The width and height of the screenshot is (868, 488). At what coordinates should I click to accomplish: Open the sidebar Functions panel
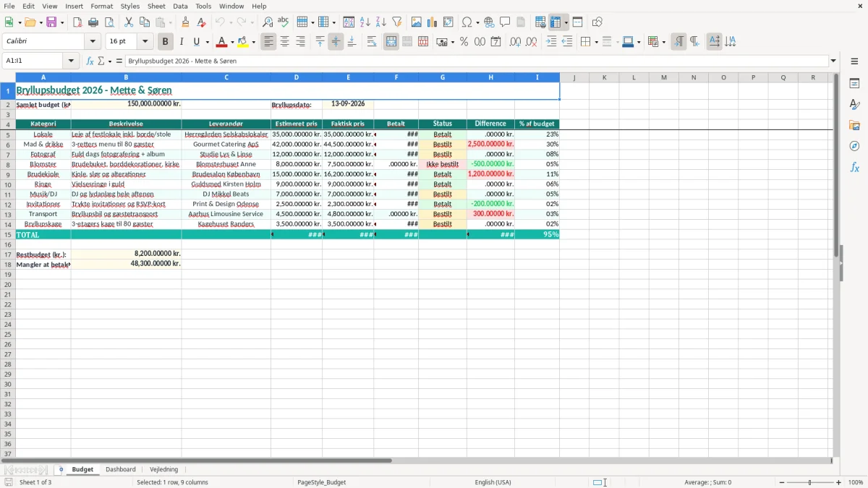[854, 167]
